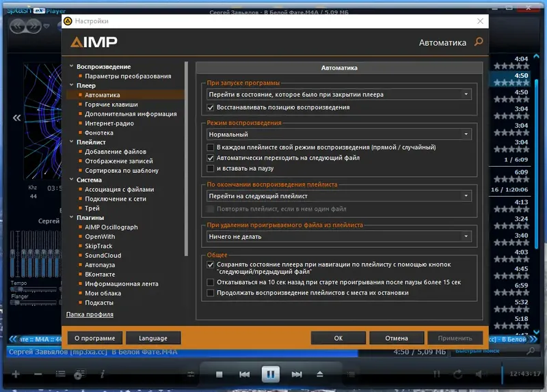This screenshot has width=547, height=392.
Task: Click the shuffle icon left of stop
Action: [x=191, y=374]
